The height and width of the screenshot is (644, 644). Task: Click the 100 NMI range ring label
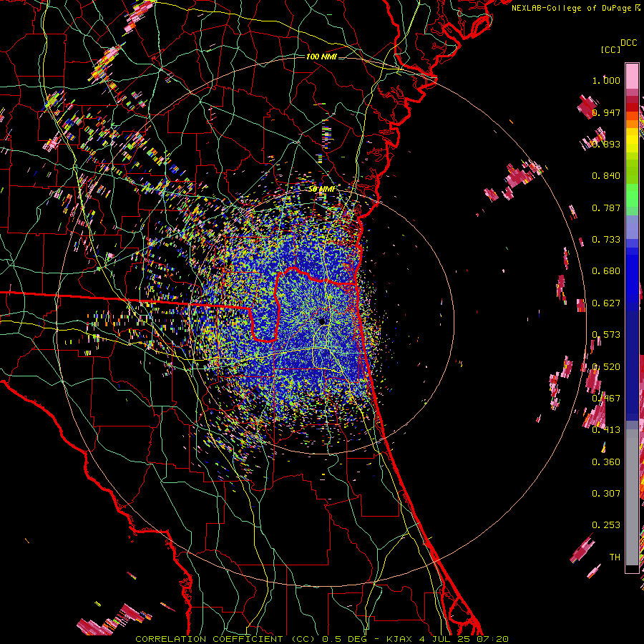pyautogui.click(x=321, y=57)
